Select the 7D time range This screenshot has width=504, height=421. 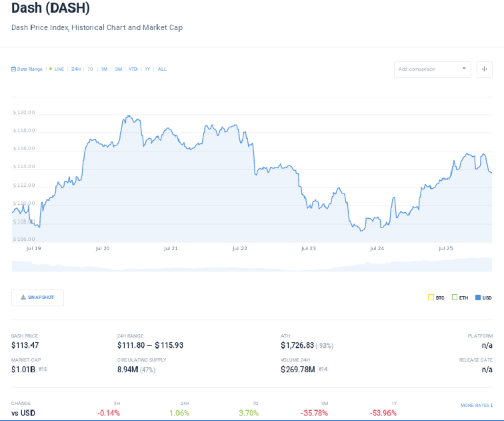[90, 69]
